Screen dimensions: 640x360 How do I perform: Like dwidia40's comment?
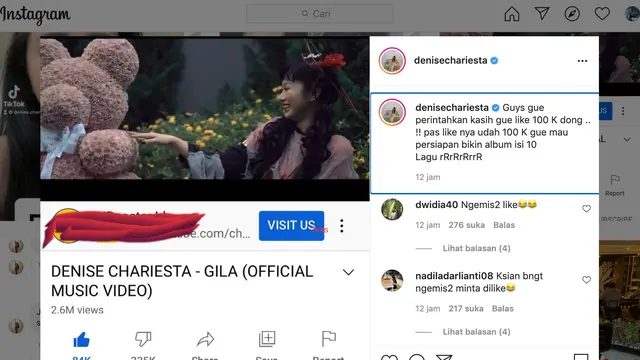click(586, 209)
